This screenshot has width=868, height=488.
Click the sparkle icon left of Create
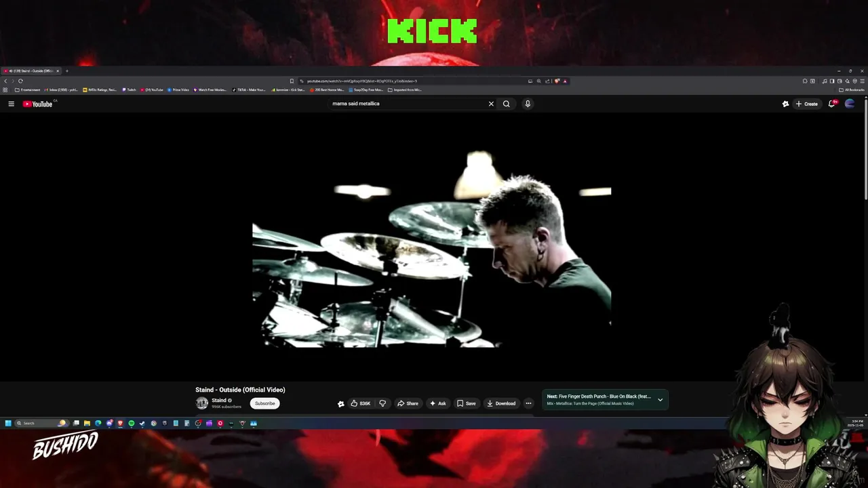785,104
